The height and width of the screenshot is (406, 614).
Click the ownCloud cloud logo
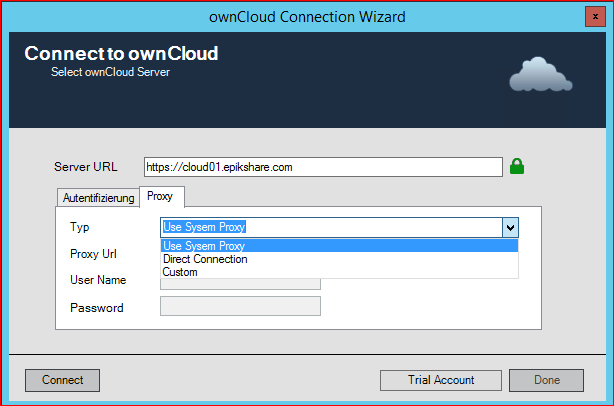point(540,74)
